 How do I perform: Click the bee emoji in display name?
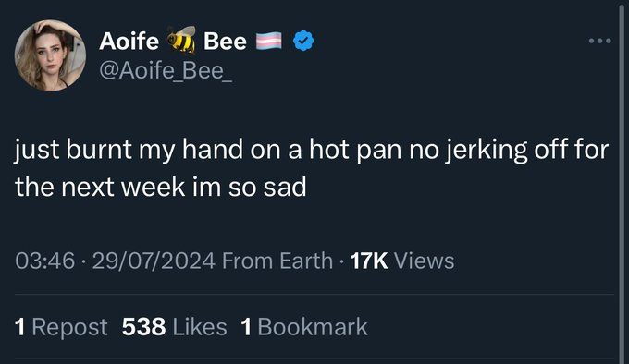(x=181, y=40)
